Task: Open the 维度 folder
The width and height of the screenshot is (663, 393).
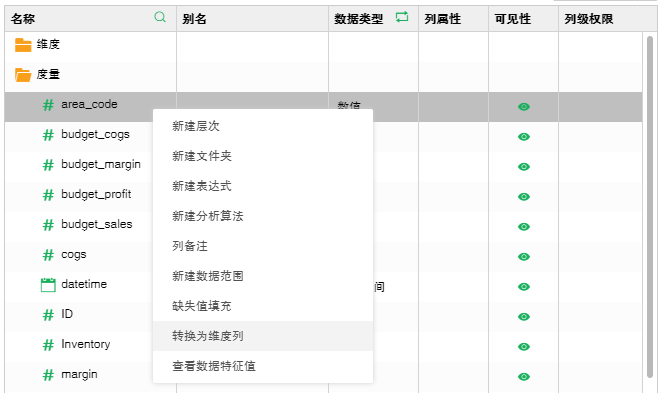Action: tap(23, 44)
